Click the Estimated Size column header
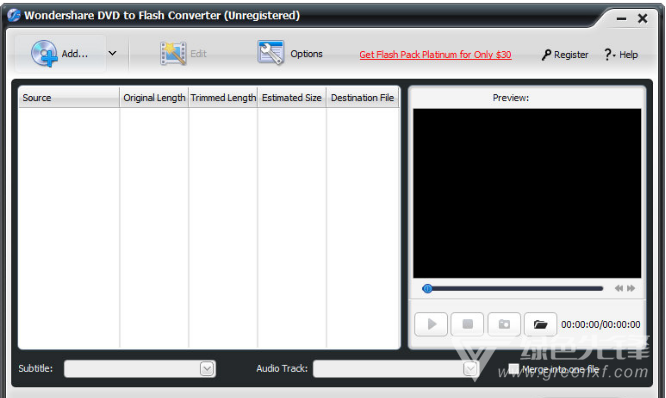 pyautogui.click(x=292, y=98)
